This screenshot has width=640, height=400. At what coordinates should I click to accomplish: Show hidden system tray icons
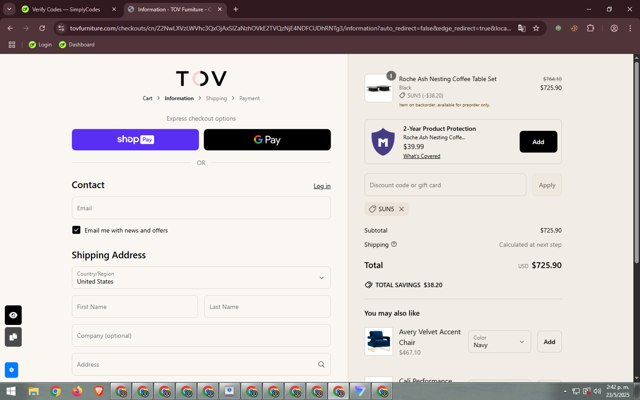tap(565, 391)
